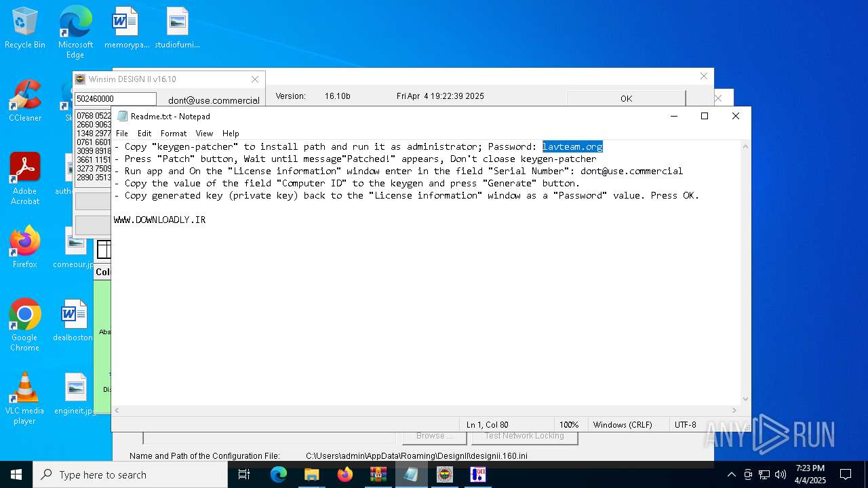
Task: Open the comeour.jpg desktop file
Action: click(73, 247)
